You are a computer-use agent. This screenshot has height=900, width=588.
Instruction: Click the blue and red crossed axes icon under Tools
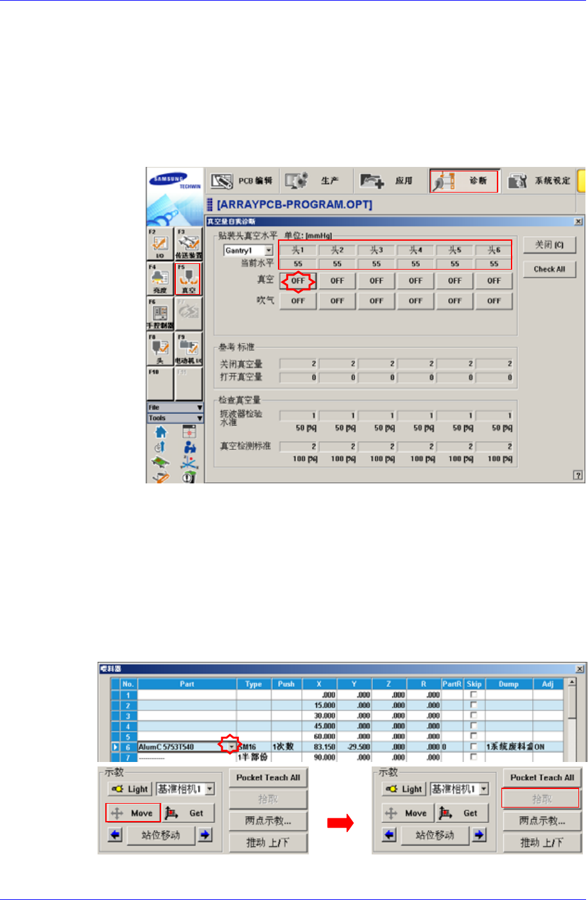coord(189,462)
